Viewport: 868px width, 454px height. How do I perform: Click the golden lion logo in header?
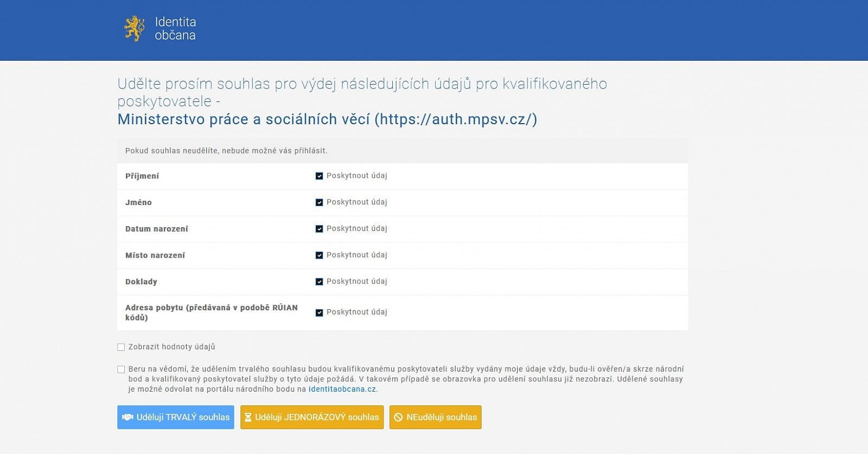[x=134, y=28]
